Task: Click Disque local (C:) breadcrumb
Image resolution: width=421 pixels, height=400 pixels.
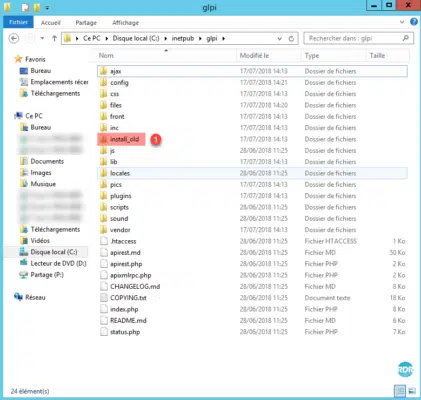Action: (x=136, y=38)
